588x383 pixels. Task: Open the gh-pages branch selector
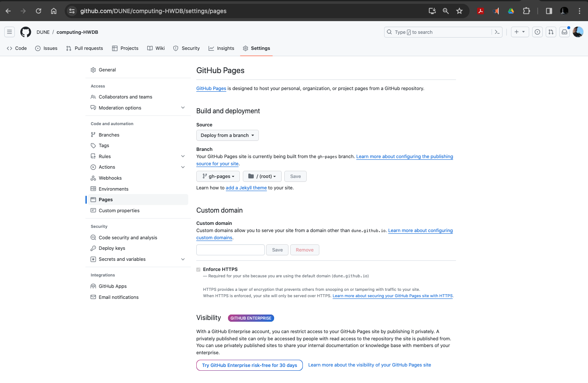pyautogui.click(x=218, y=176)
